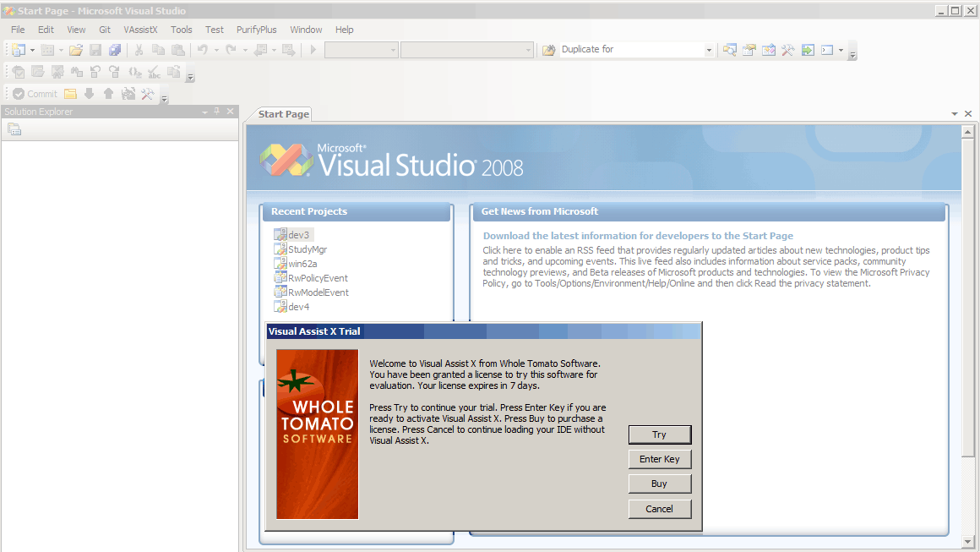Click the Enter Key button
The image size is (980, 552).
coord(659,459)
